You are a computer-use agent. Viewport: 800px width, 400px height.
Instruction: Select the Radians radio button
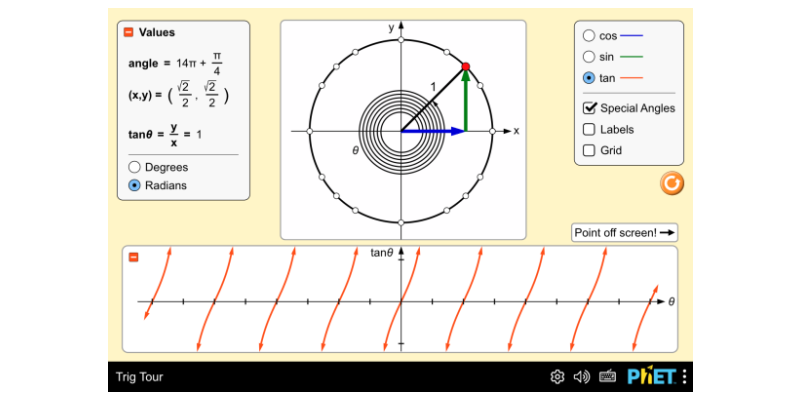click(135, 185)
